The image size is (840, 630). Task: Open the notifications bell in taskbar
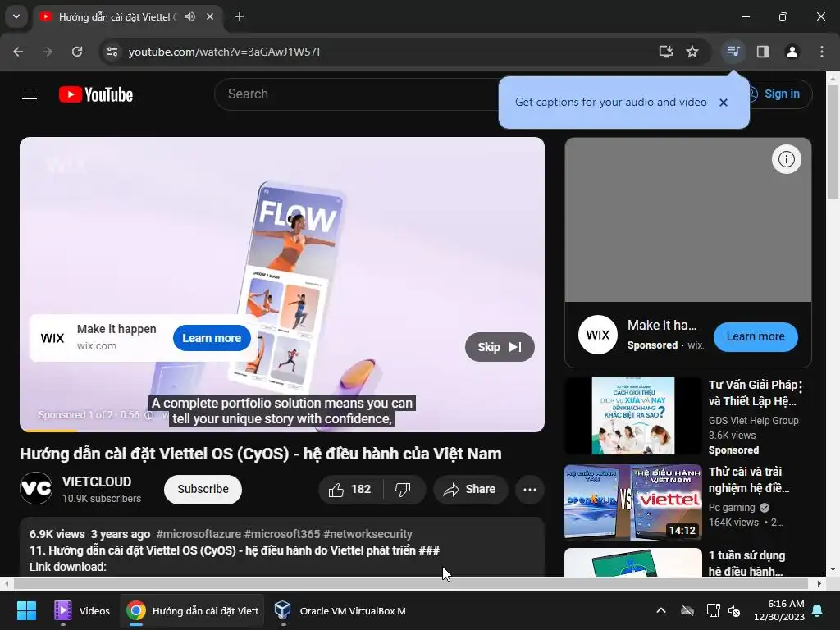(x=818, y=610)
